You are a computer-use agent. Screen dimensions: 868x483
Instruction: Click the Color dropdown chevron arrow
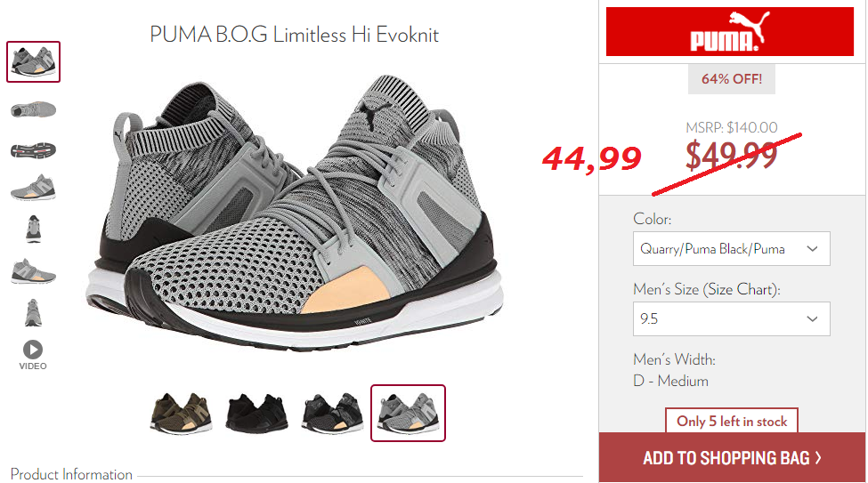tap(812, 249)
